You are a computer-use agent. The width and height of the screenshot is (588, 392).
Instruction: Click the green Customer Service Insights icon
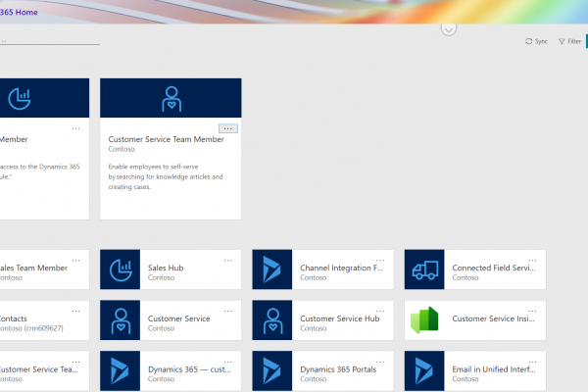pos(424,320)
